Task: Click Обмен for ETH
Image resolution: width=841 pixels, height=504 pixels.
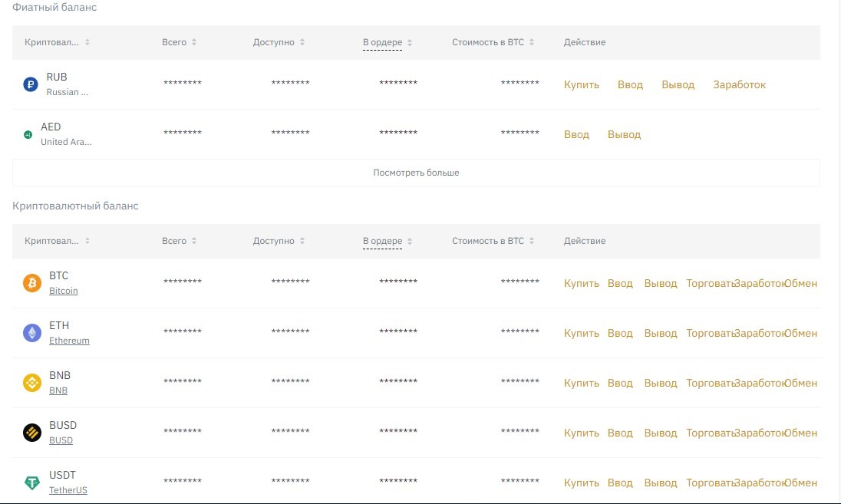Action: tap(801, 333)
